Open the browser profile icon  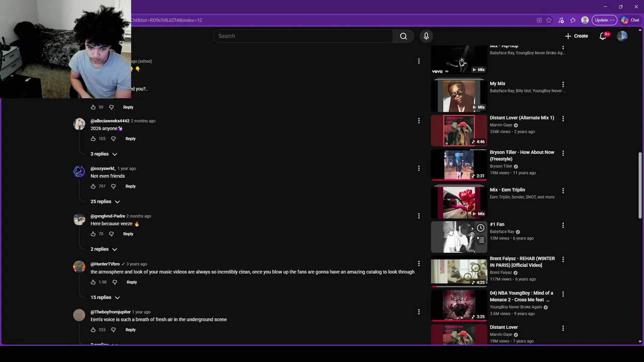pyautogui.click(x=585, y=20)
